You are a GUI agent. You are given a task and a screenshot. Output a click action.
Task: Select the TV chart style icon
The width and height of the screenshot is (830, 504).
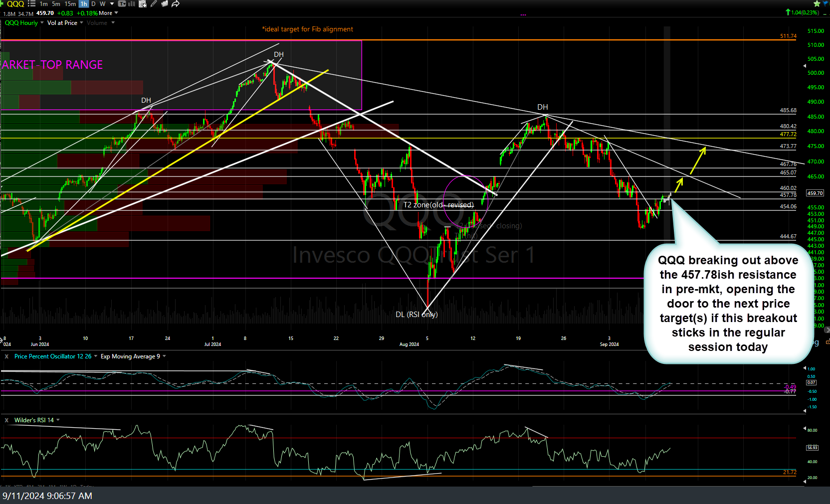(x=122, y=4)
